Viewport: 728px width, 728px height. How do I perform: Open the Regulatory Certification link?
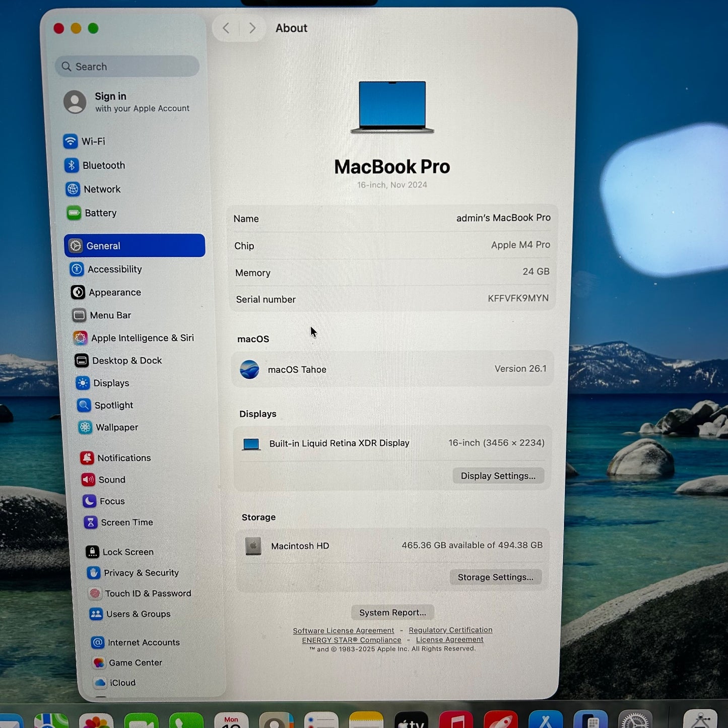pyautogui.click(x=450, y=630)
